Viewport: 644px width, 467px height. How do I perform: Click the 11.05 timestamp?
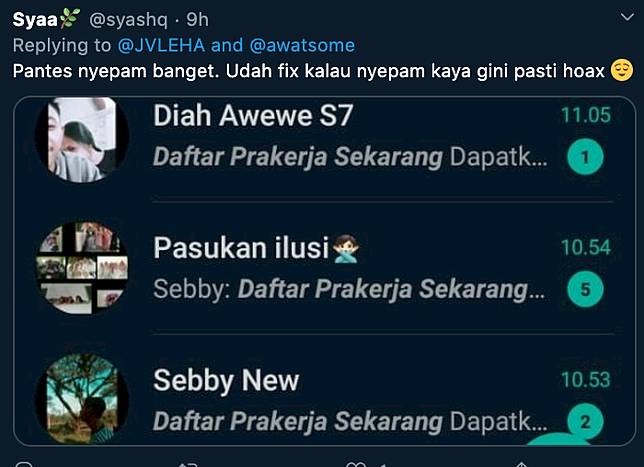586,115
